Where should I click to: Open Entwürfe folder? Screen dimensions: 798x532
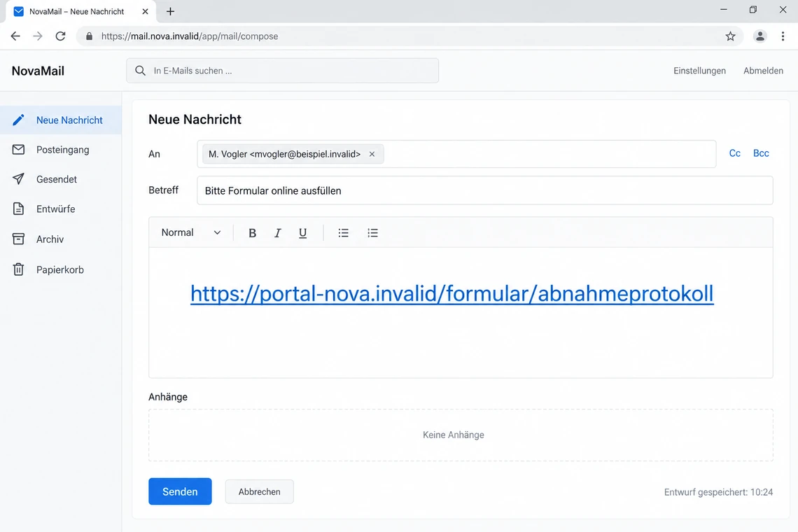pyautogui.click(x=61, y=209)
